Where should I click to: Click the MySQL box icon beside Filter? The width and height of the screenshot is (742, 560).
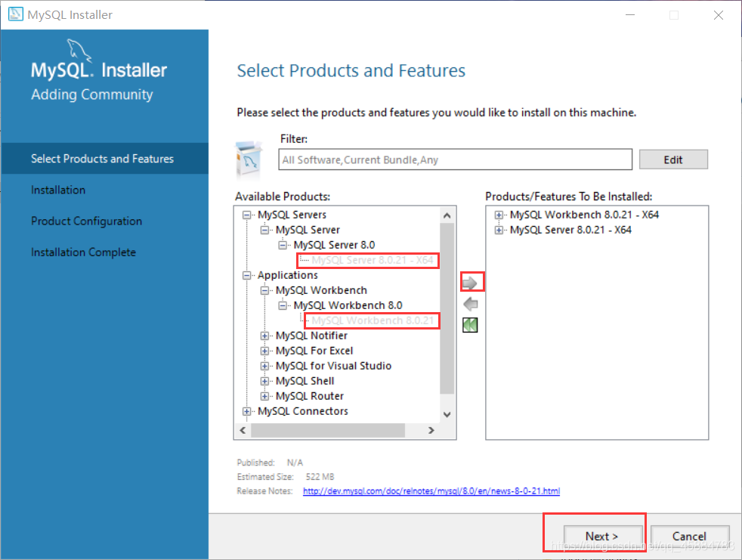coord(248,158)
